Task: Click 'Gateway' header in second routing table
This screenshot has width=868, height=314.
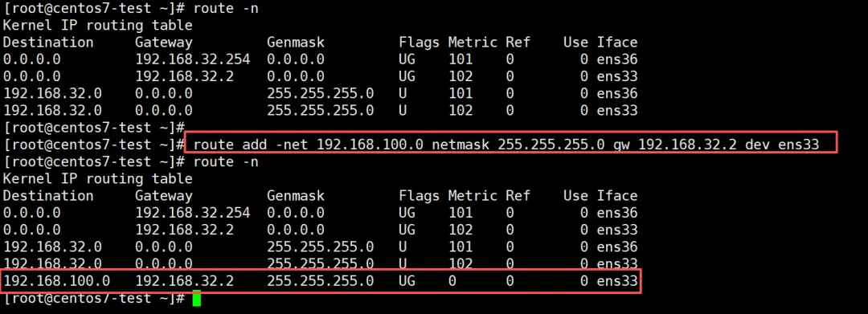Action: point(164,196)
